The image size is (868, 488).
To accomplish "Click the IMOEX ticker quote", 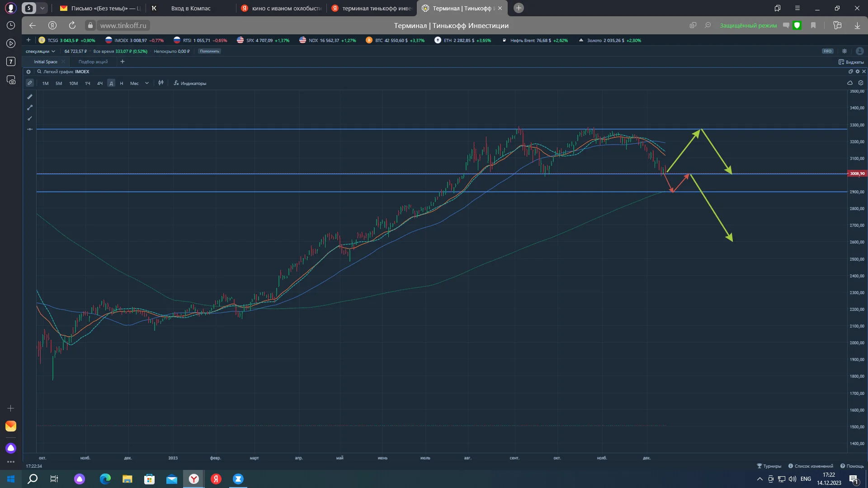I will 135,40.
